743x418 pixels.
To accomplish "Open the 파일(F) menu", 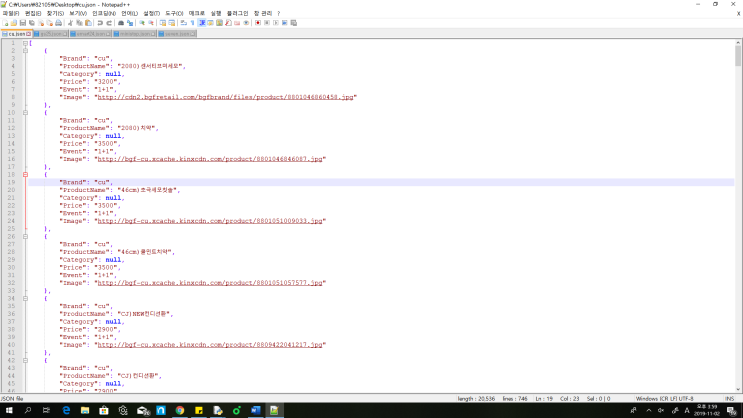I will pos(10,13).
